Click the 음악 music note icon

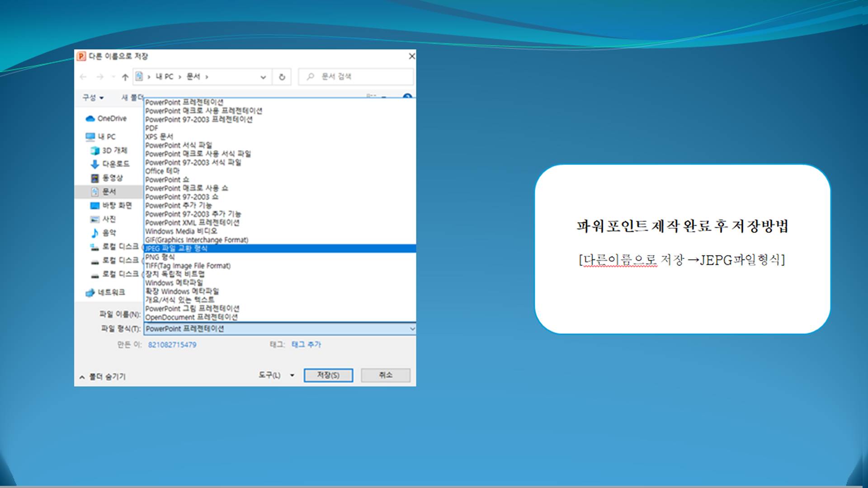pyautogui.click(x=94, y=233)
